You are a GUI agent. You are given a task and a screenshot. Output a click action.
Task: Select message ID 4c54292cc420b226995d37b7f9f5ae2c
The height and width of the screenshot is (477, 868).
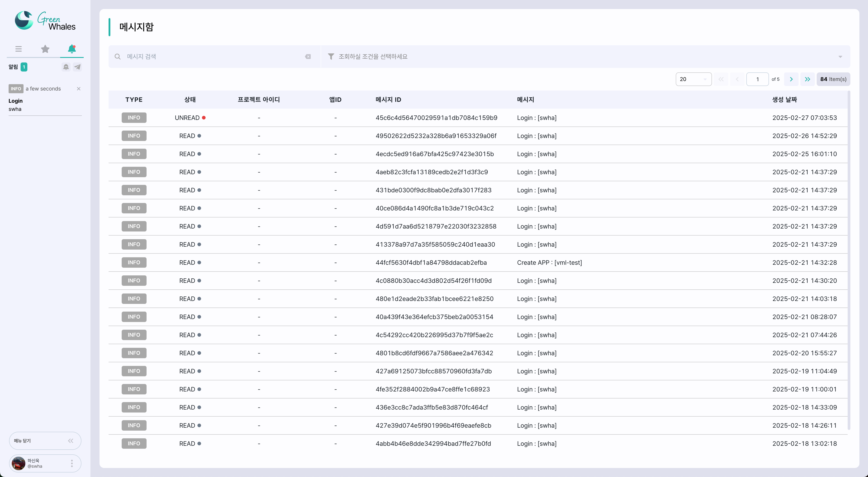434,335
